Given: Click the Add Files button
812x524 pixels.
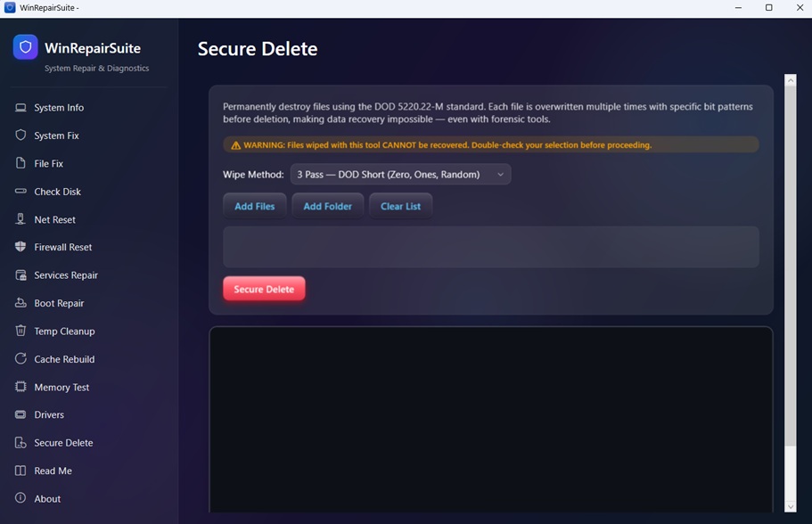Looking at the screenshot, I should click(x=254, y=205).
